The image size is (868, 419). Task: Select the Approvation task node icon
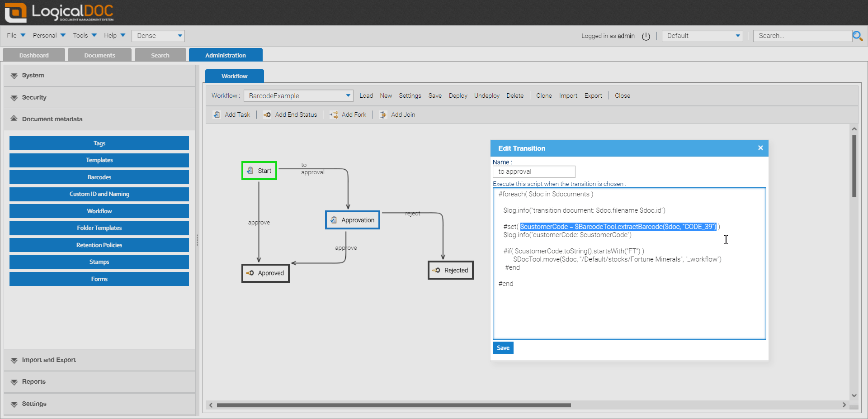click(x=334, y=220)
